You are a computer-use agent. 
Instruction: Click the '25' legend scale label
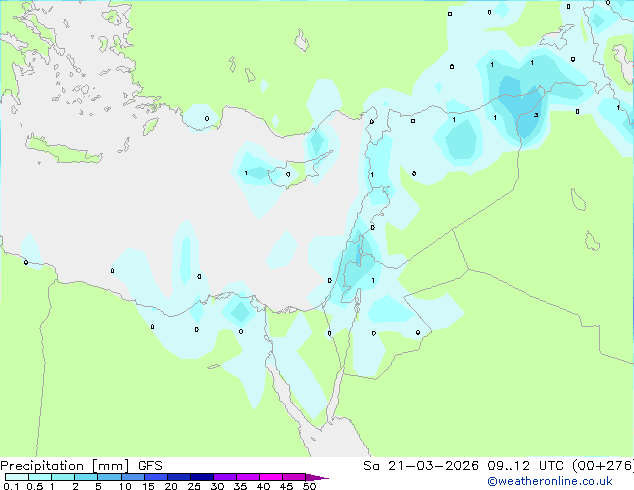pos(194,486)
